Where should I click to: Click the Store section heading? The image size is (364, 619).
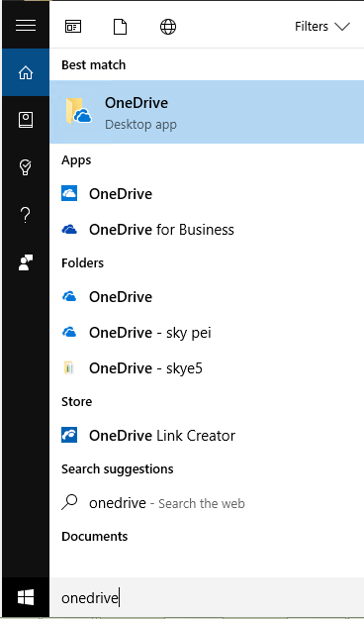76,401
